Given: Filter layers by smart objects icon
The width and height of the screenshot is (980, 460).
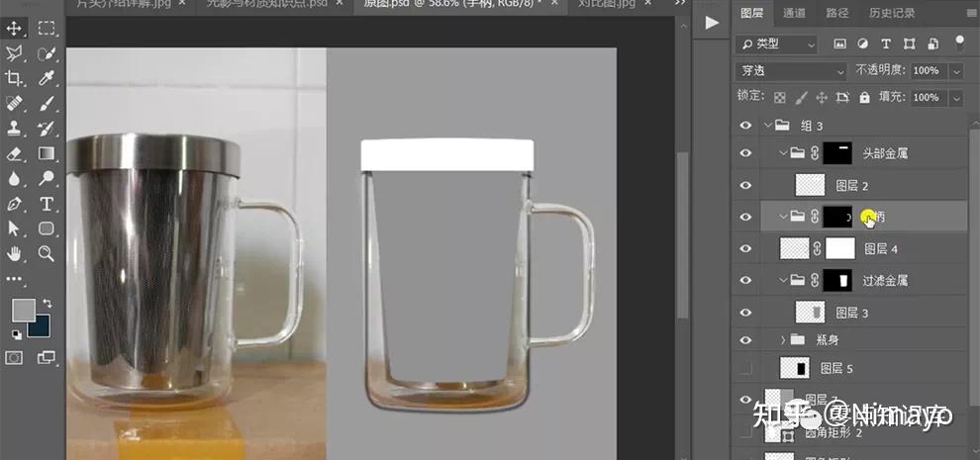Looking at the screenshot, I should [933, 44].
